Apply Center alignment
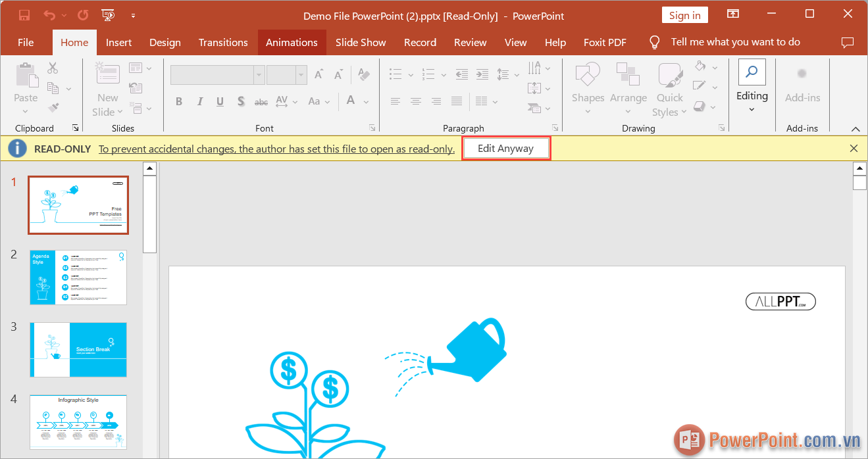This screenshot has height=459, width=868. click(x=415, y=101)
